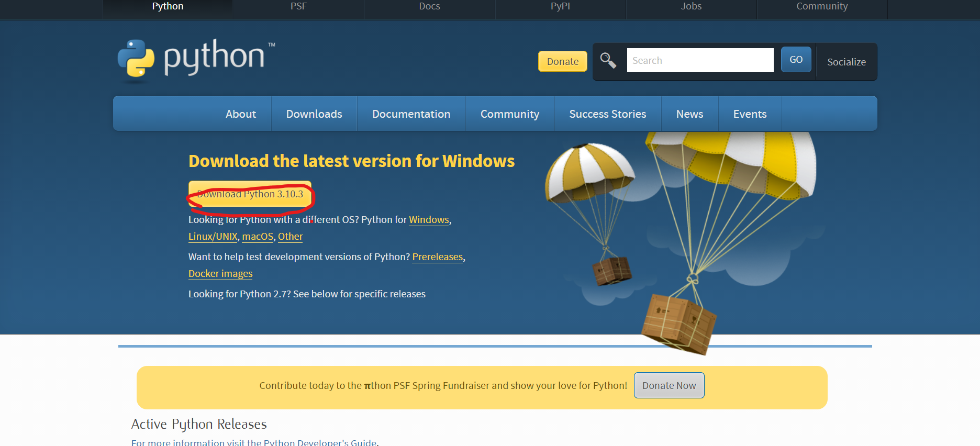The width and height of the screenshot is (980, 446).
Task: Click 'Download the latest version for Windows' heading
Action: tap(351, 161)
